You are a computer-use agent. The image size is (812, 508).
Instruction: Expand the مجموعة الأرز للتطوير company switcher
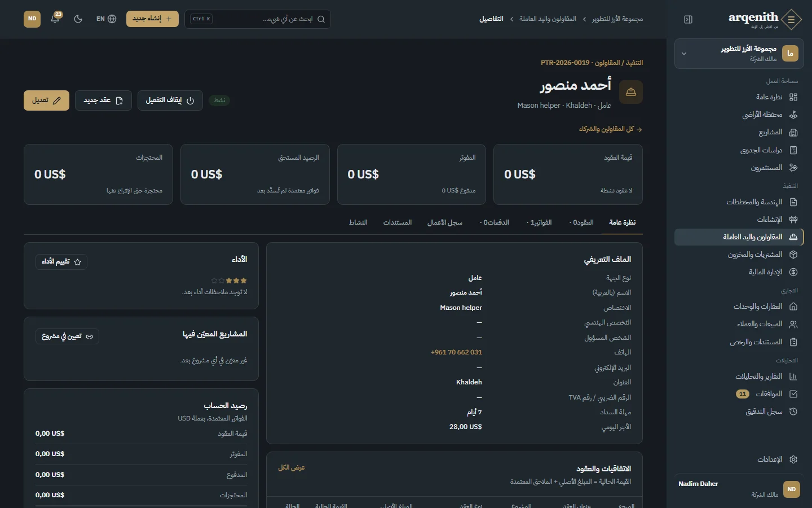pyautogui.click(x=739, y=54)
